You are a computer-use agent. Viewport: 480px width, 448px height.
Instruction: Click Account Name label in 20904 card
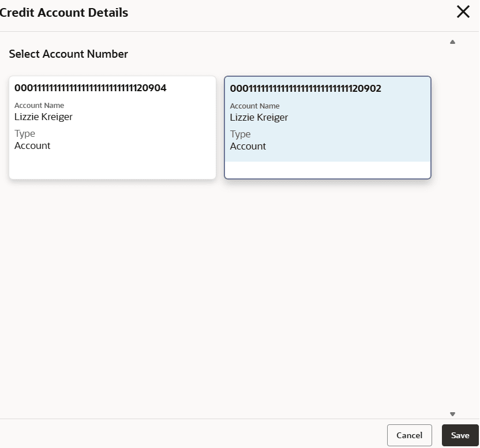coord(39,106)
